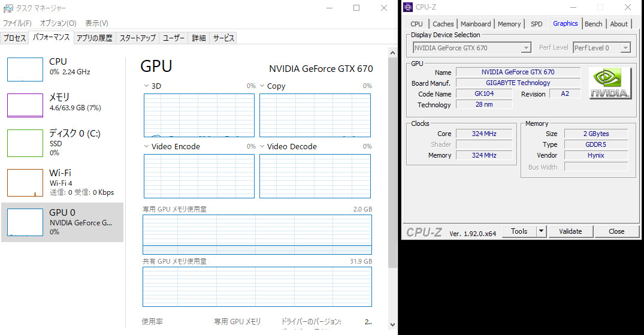Click the 専用 GPU メモリ使用量 graph
This screenshot has height=335, width=644.
[x=257, y=234]
